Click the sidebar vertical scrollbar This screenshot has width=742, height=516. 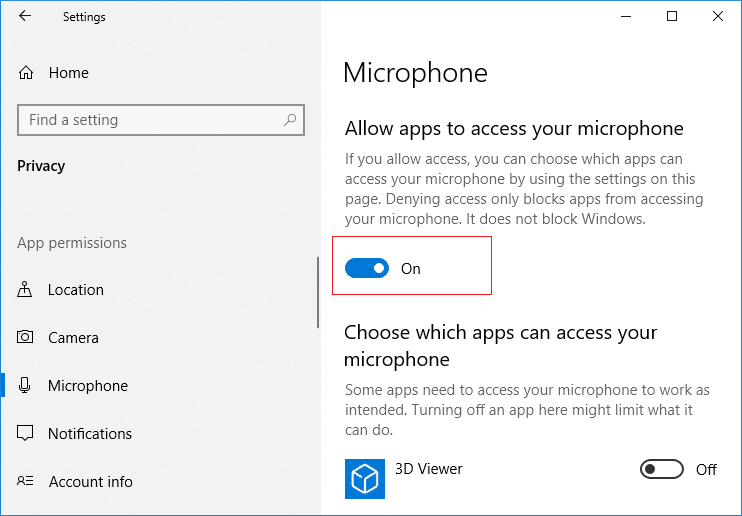[x=318, y=292]
